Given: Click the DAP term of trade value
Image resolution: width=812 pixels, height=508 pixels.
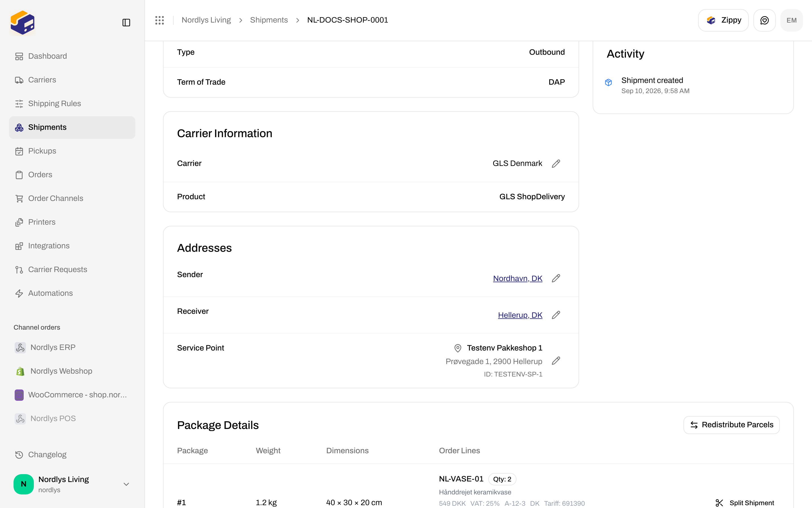Looking at the screenshot, I should tap(557, 82).
